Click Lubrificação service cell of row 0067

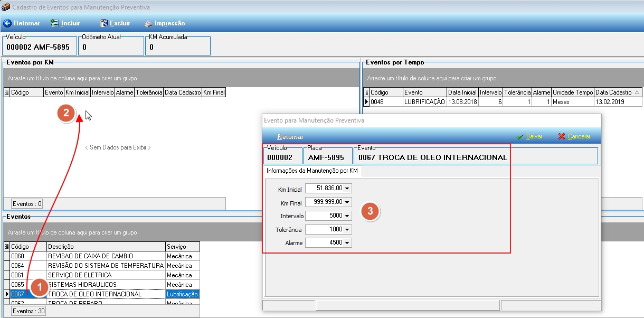point(183,294)
